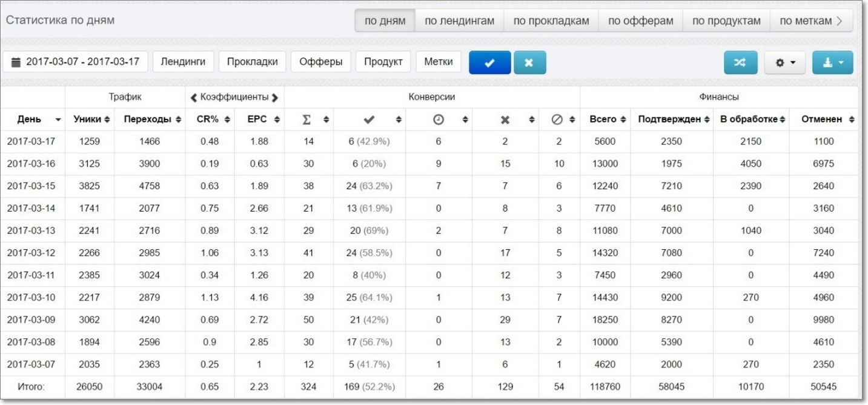Click the blue checkmark apply filter button
The height and width of the screenshot is (405, 868).
click(x=489, y=62)
